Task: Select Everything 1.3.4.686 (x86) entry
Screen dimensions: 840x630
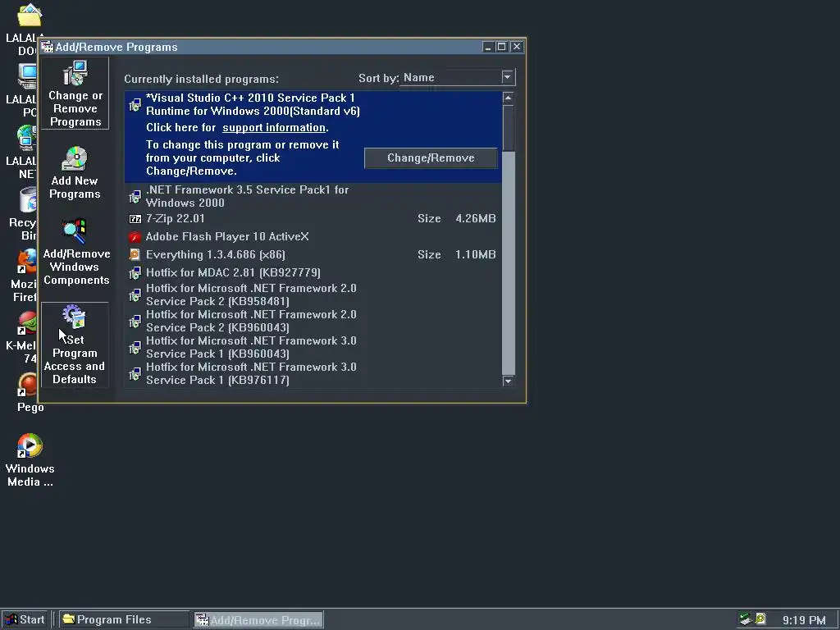Action: click(313, 254)
